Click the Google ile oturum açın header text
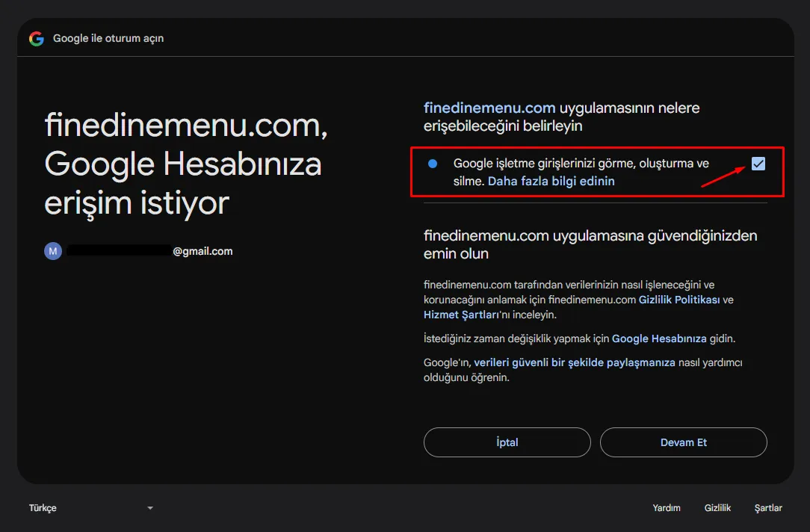810x532 pixels. point(108,38)
